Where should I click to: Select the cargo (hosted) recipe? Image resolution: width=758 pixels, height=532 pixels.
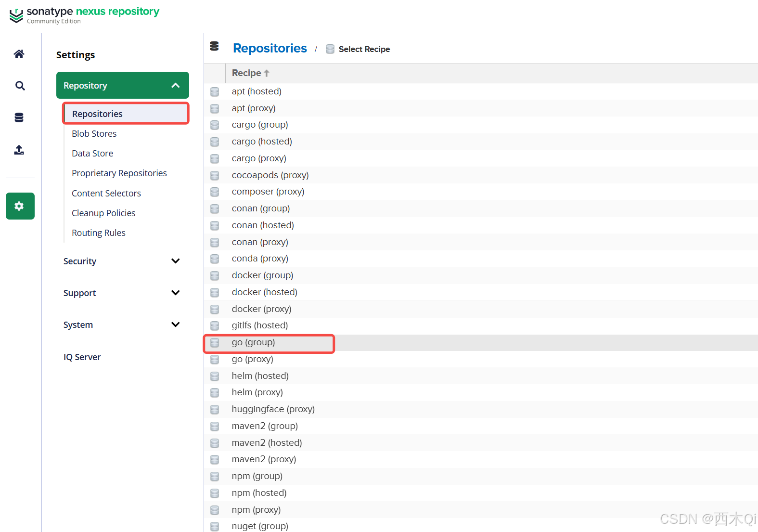pyautogui.click(x=262, y=142)
